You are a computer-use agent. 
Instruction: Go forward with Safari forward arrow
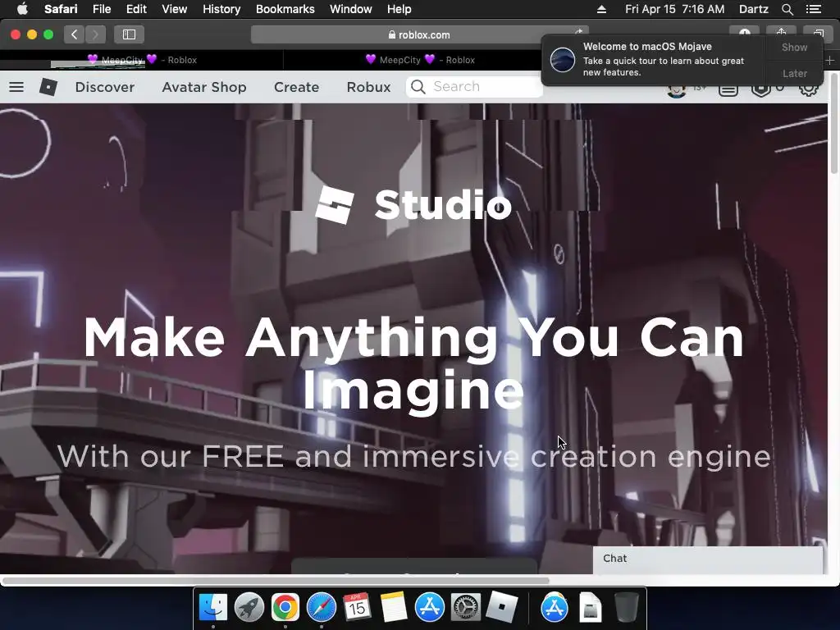(x=95, y=34)
